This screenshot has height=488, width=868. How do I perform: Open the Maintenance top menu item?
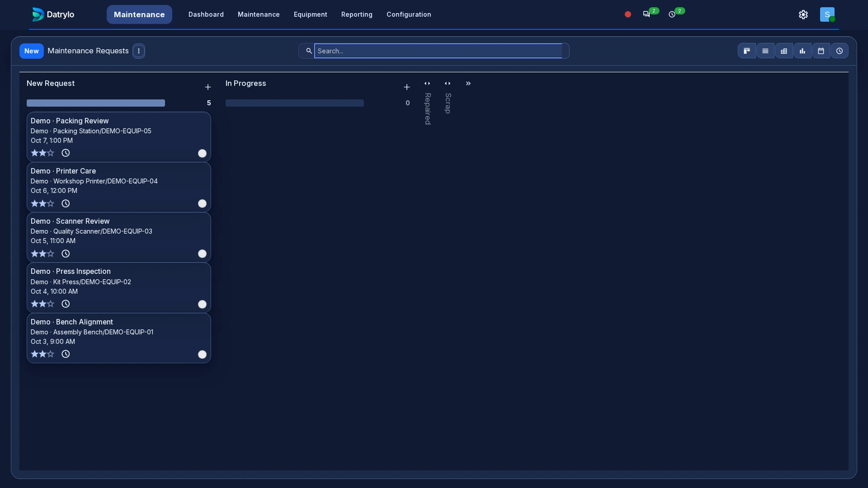pos(259,14)
